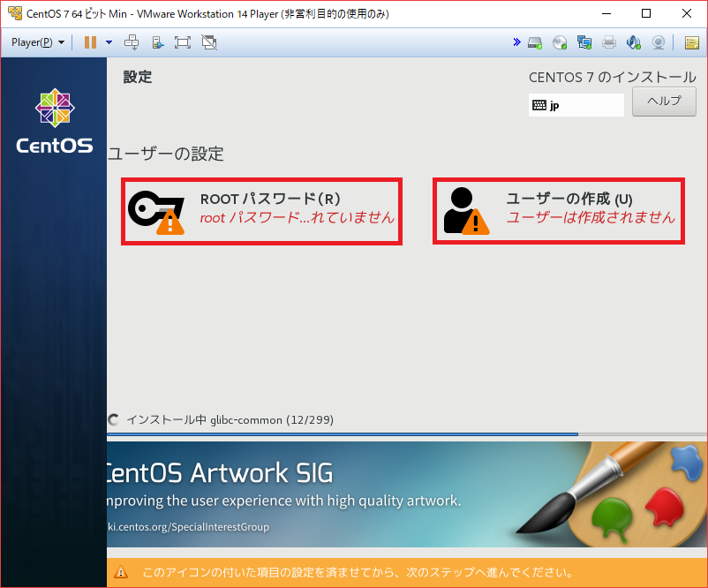Click the orange warning message text
The image size is (708, 588).
pyautogui.click(x=358, y=573)
